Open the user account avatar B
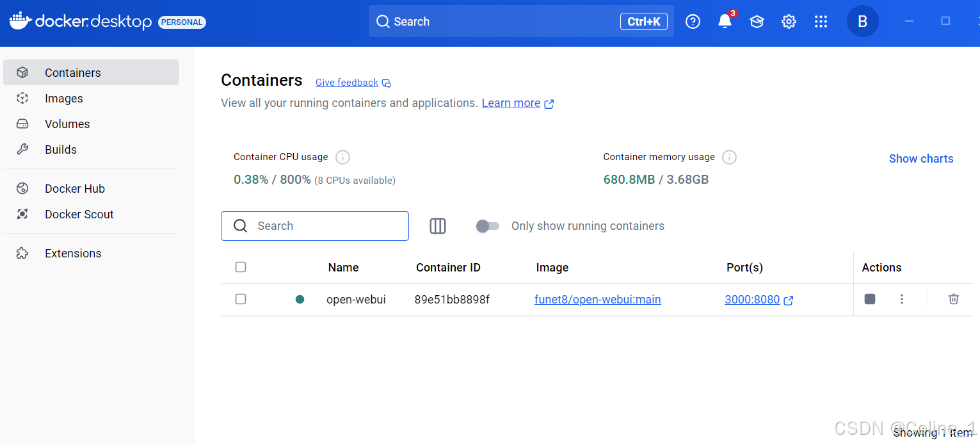Screen dimensions: 980x445 862,22
